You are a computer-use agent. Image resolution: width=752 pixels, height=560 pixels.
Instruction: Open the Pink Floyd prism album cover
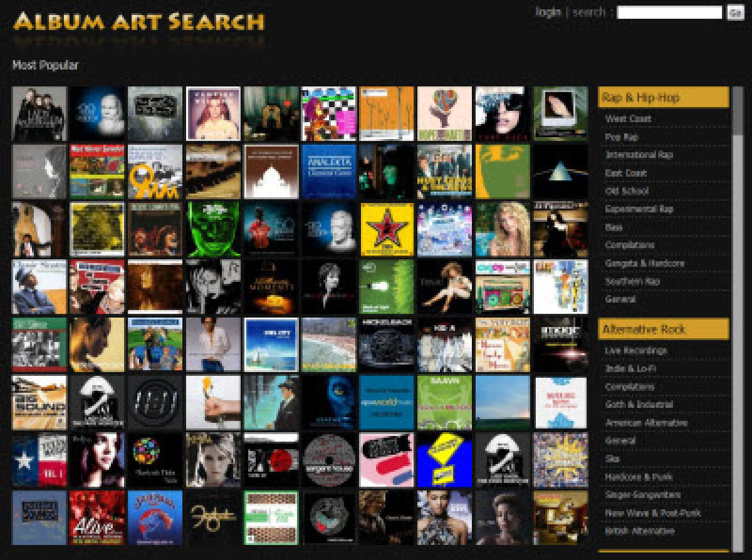click(x=560, y=172)
